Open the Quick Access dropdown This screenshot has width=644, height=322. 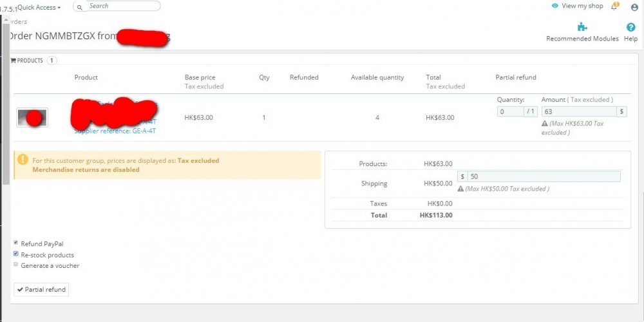click(39, 7)
